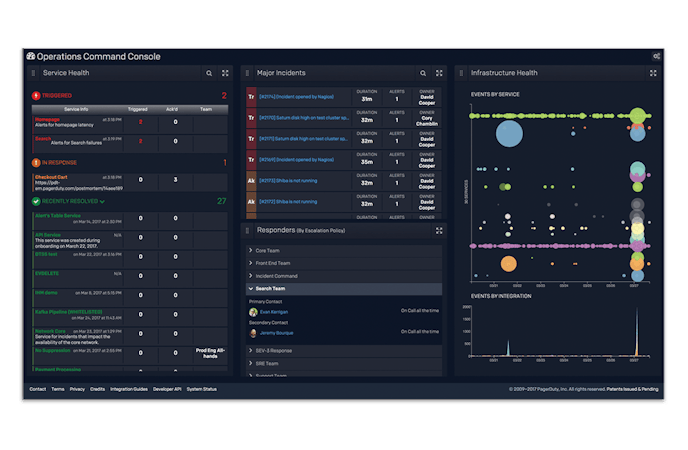Viewport: 688px width, 450px height.
Task: Open incident #2169 opened by Nagios
Action: (x=296, y=160)
